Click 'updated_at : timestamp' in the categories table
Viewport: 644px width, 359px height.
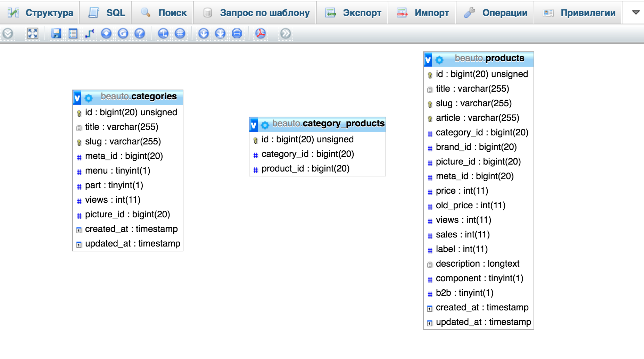coord(128,244)
